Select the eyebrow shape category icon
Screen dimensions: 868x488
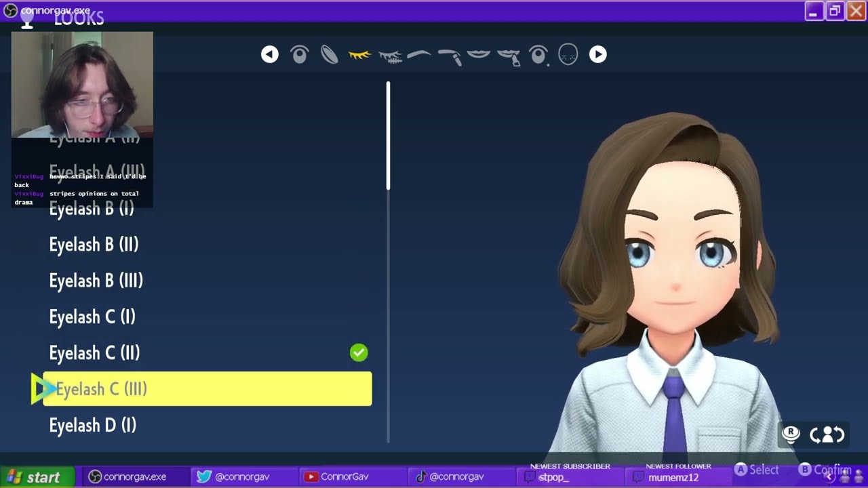pyautogui.click(x=419, y=54)
